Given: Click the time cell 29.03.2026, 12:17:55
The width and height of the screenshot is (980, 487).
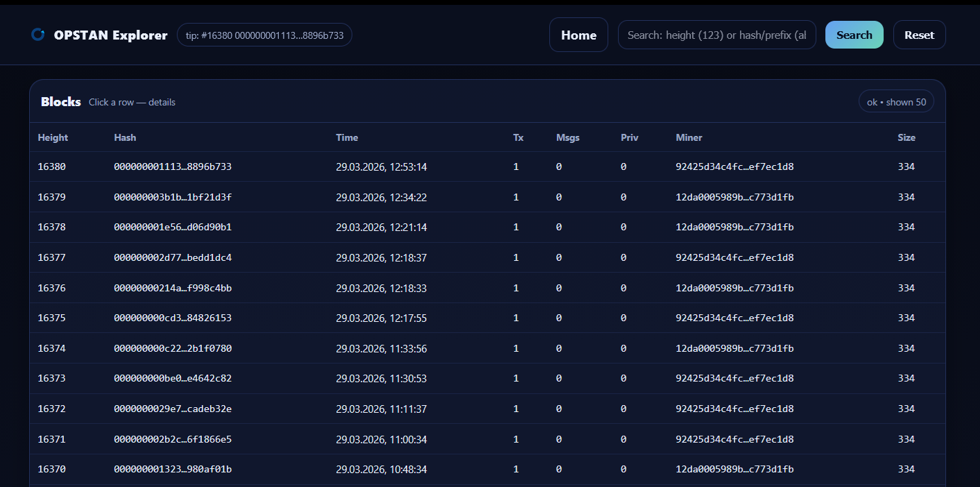Looking at the screenshot, I should (x=381, y=318).
